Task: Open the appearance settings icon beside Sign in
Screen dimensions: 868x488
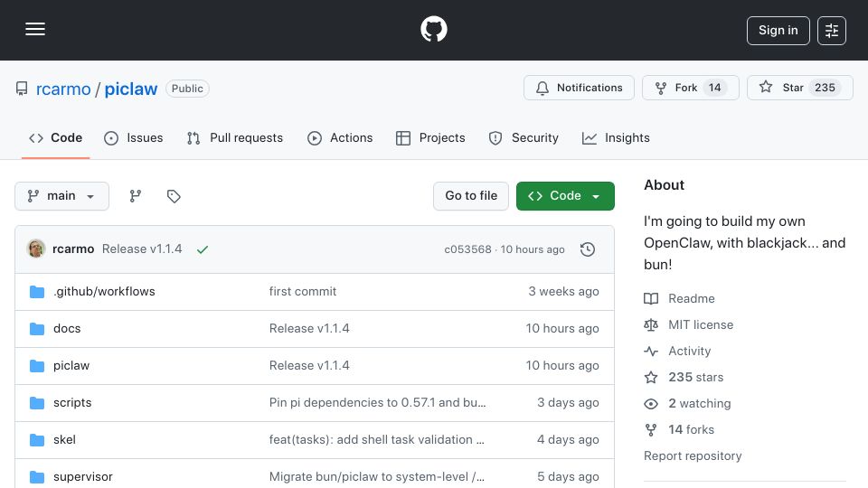Action: click(x=832, y=31)
